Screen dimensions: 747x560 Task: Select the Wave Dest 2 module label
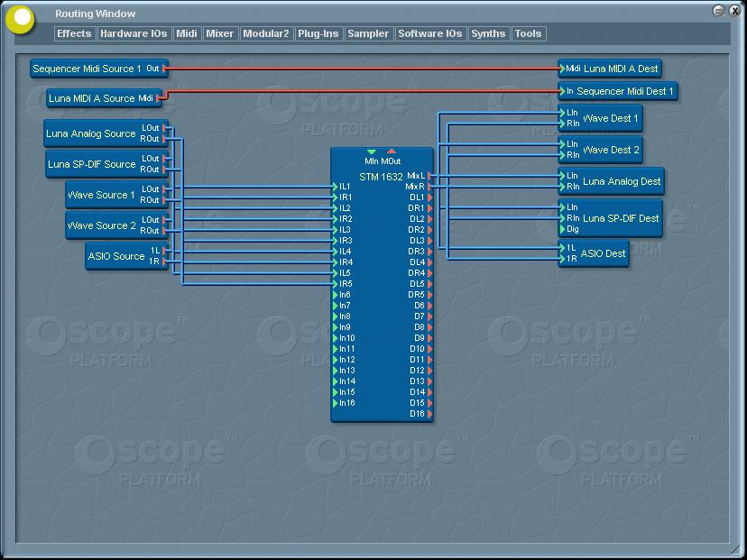coord(611,150)
